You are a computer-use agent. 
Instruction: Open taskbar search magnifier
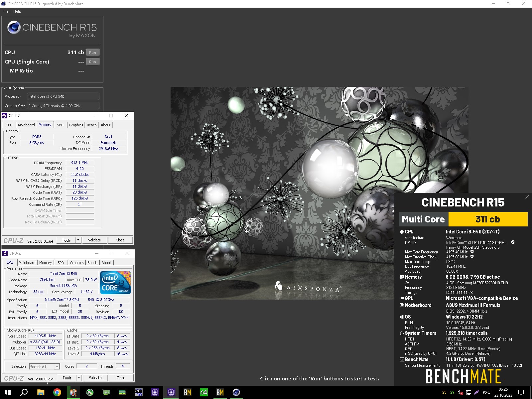click(24, 392)
